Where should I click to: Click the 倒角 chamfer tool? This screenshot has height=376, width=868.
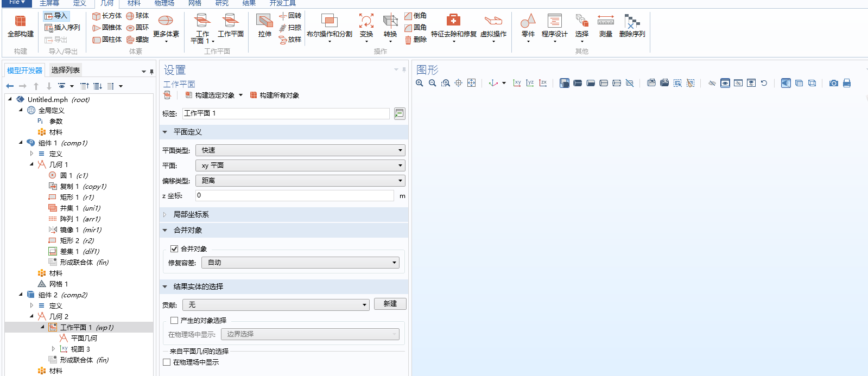point(415,16)
